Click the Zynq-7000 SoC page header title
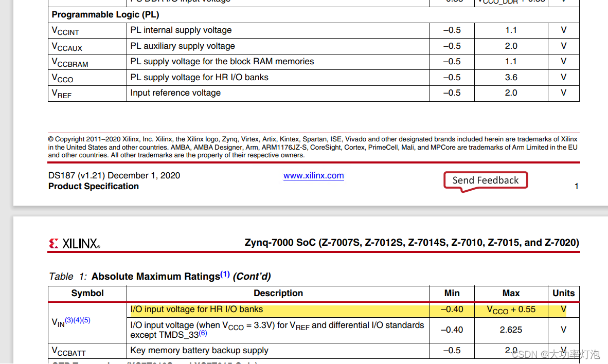This screenshot has height=364, width=608. point(412,243)
